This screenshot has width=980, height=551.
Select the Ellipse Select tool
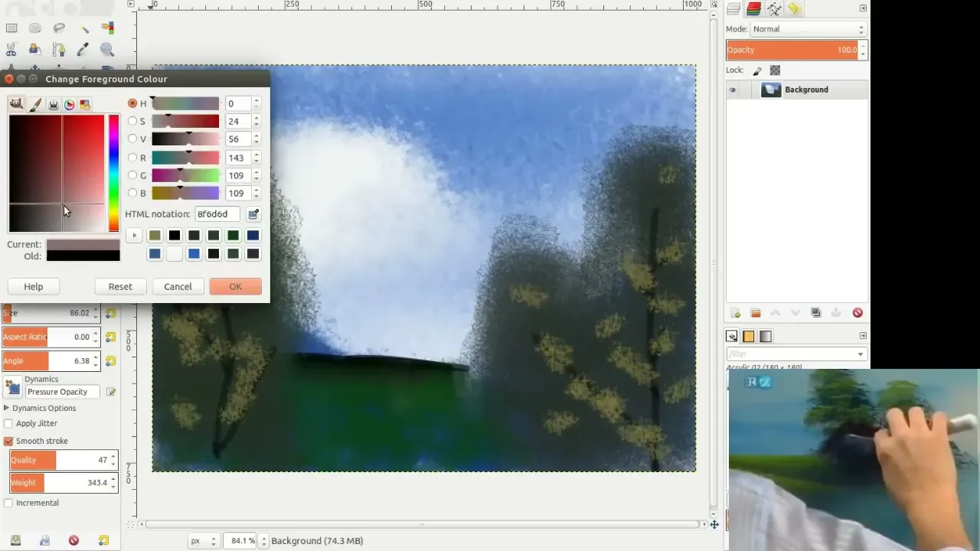35,28
